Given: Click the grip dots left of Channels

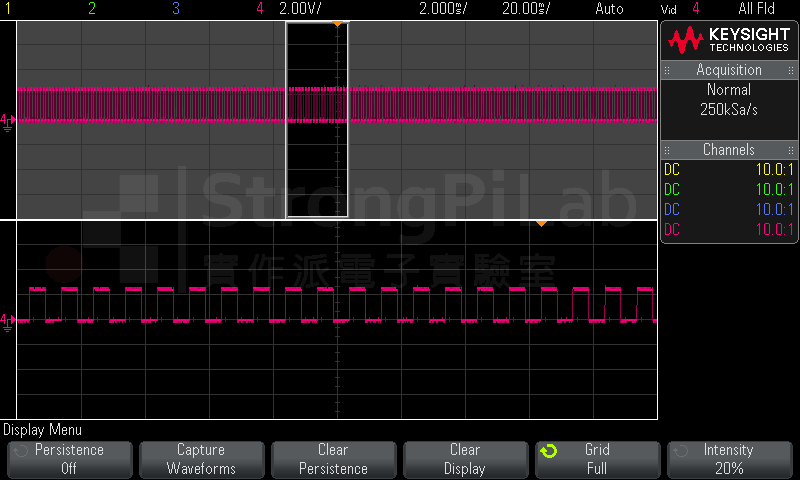Looking at the screenshot, I should point(667,150).
